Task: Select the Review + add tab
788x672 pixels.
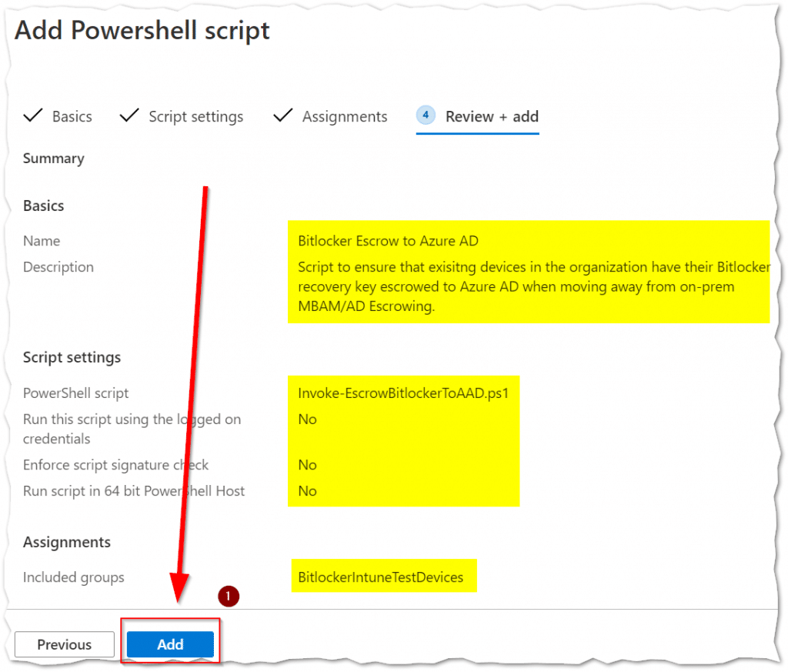Action: coord(491,116)
